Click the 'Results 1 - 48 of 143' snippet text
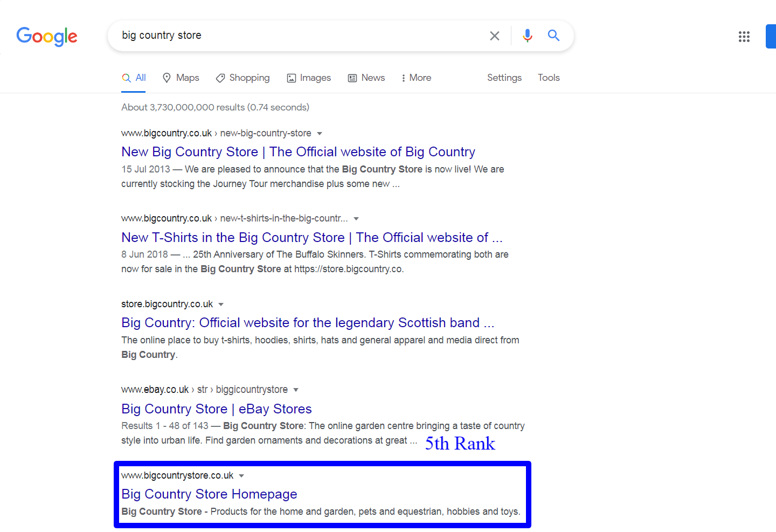The width and height of the screenshot is (776, 532). 164,426
